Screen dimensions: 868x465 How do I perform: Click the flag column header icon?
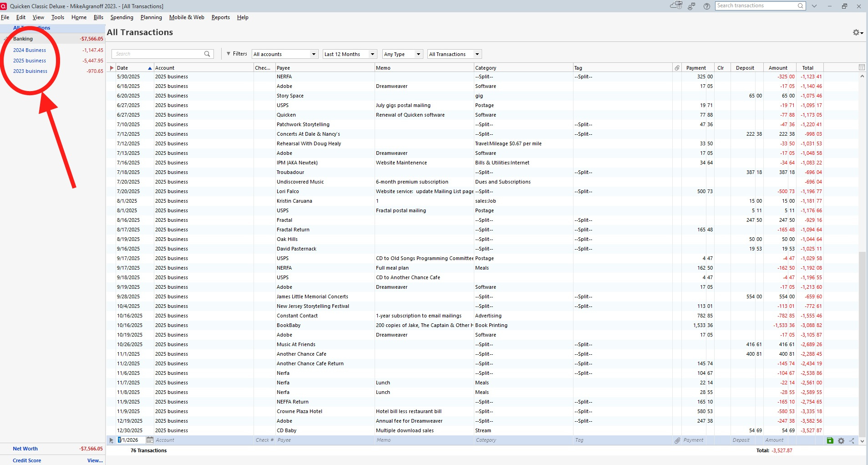click(112, 68)
